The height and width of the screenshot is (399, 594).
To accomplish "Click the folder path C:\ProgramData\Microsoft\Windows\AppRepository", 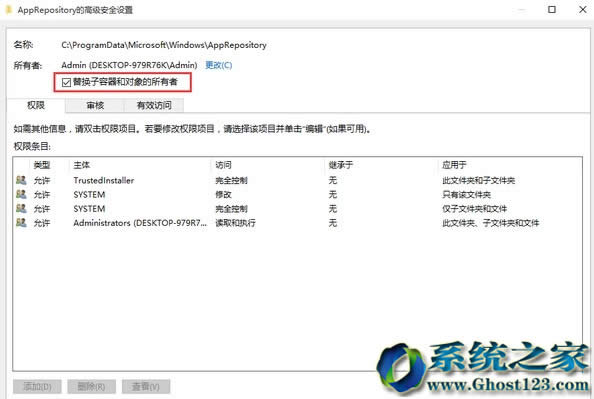I will pyautogui.click(x=164, y=45).
